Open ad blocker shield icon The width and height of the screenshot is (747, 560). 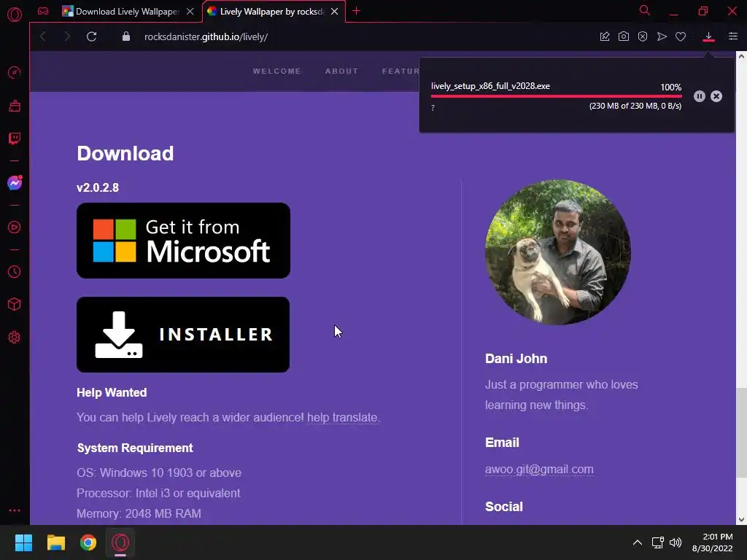(x=643, y=36)
